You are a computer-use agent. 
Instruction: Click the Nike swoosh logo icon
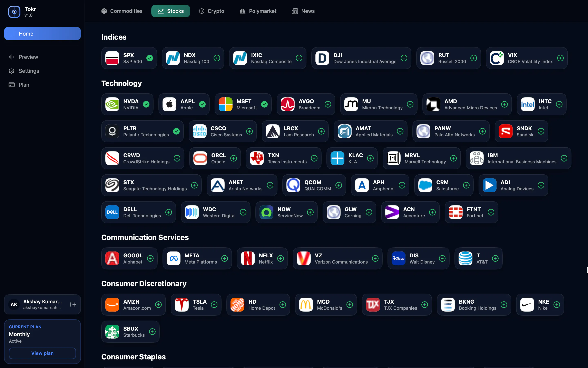click(527, 305)
